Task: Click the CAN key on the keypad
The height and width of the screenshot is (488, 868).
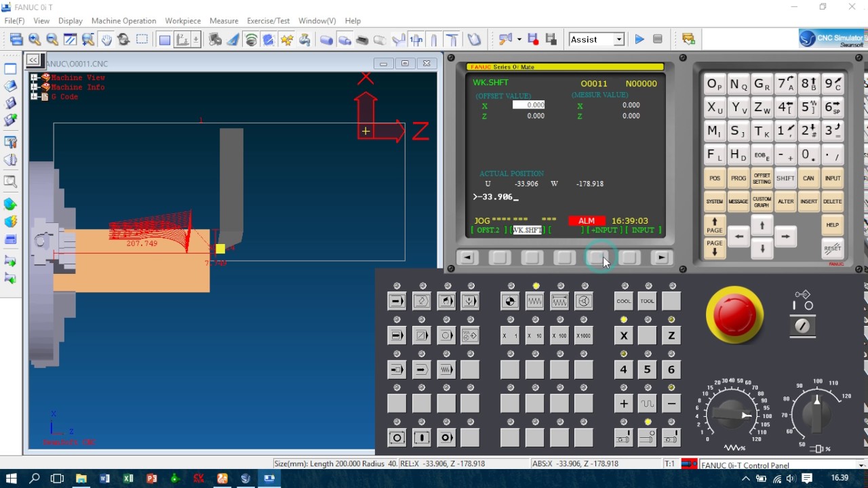Action: pos(808,178)
